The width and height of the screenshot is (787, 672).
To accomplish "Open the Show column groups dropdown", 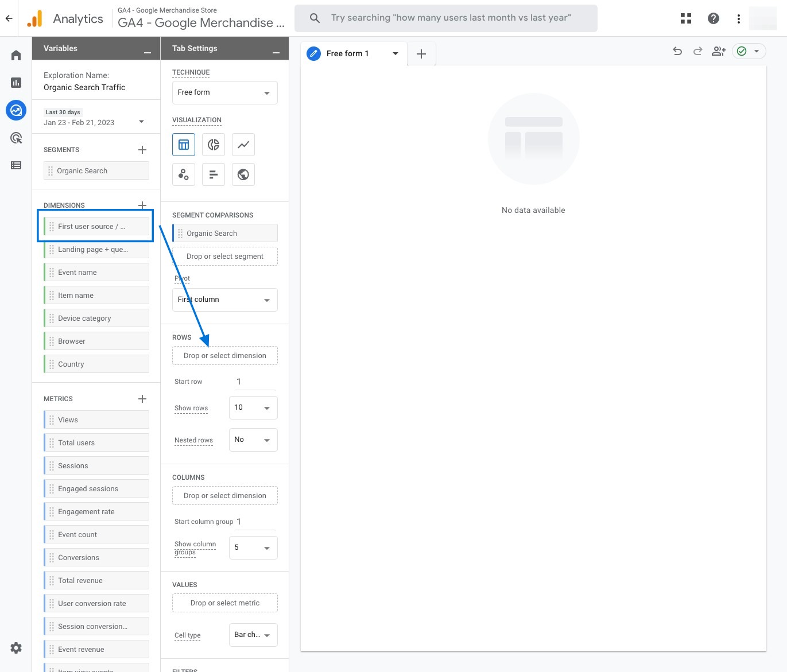I will coord(253,547).
